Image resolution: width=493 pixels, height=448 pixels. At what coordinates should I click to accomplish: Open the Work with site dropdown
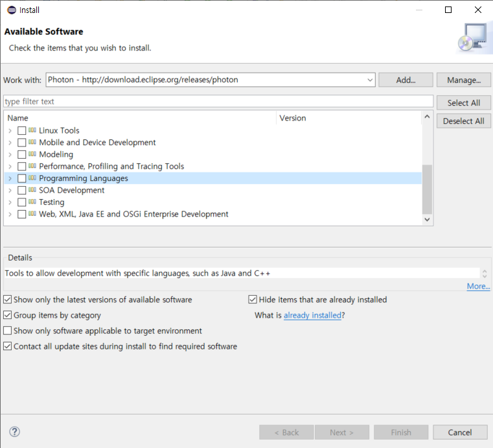click(370, 80)
